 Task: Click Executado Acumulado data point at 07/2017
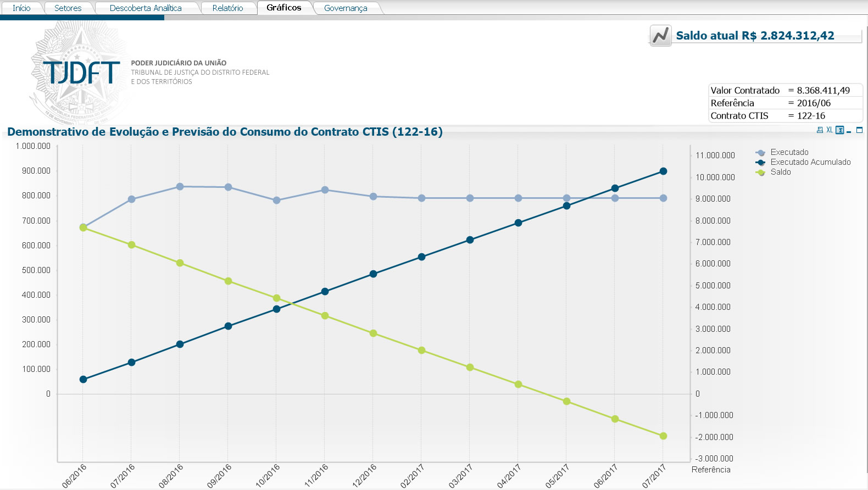pos(663,171)
